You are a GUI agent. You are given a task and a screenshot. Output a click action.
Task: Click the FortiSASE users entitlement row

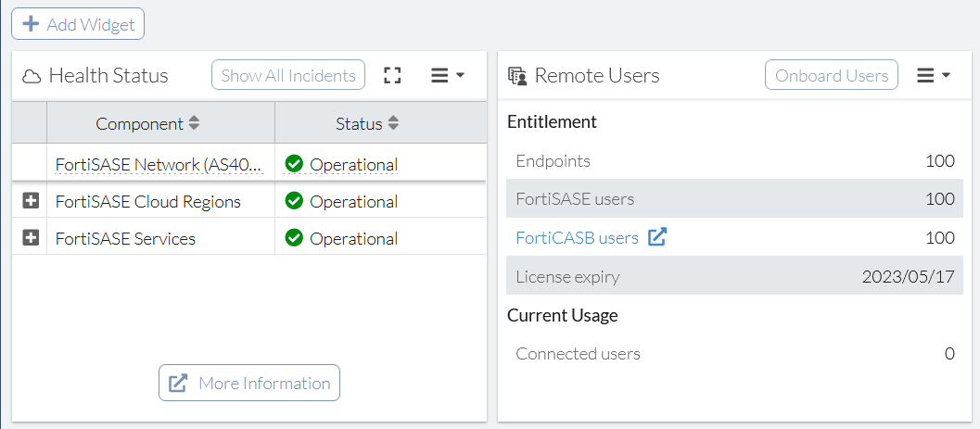(x=735, y=199)
